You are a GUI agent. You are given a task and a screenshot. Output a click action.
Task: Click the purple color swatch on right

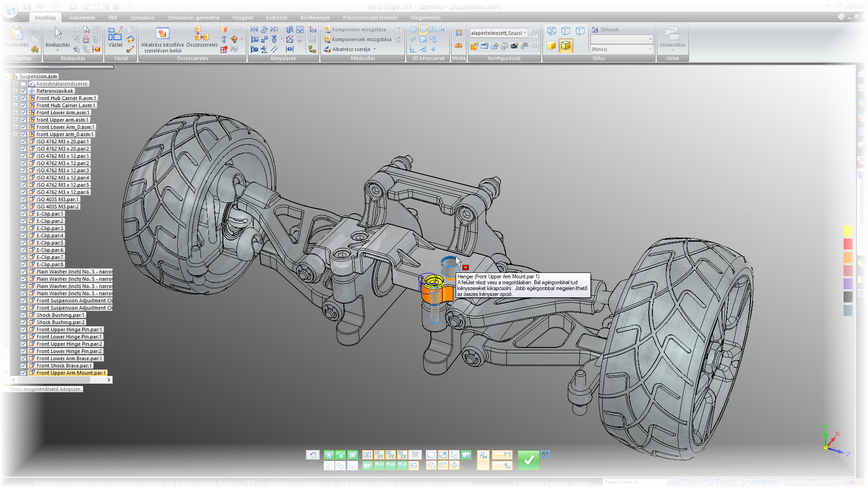[848, 283]
